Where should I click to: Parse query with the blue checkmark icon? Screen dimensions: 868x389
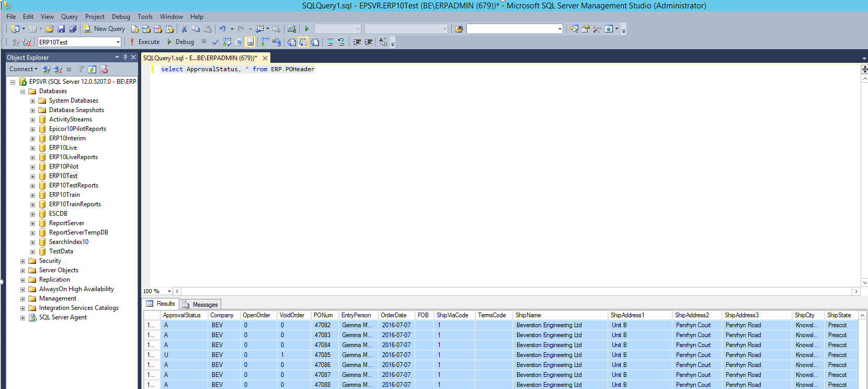point(215,42)
